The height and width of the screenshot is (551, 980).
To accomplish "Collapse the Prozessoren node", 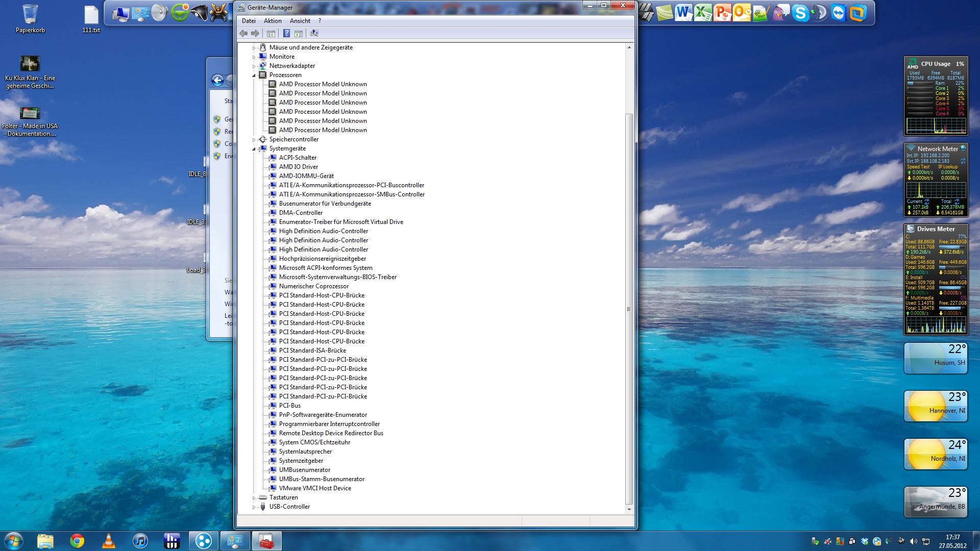I will coord(254,76).
